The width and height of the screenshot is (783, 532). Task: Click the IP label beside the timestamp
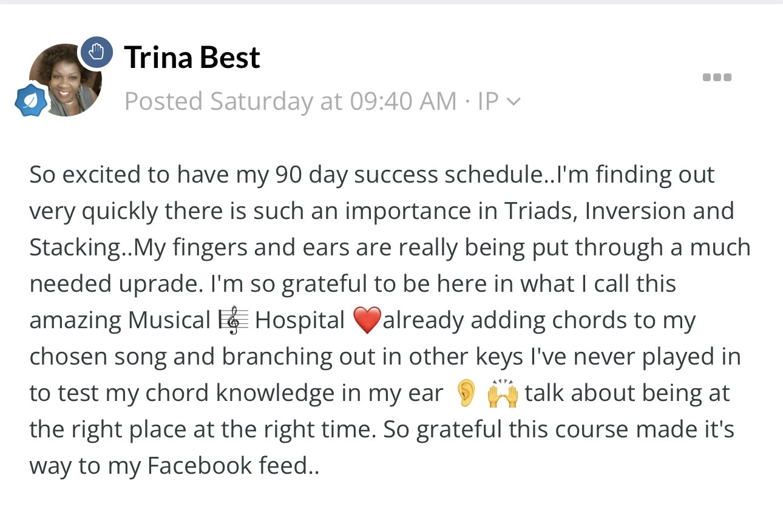click(488, 101)
